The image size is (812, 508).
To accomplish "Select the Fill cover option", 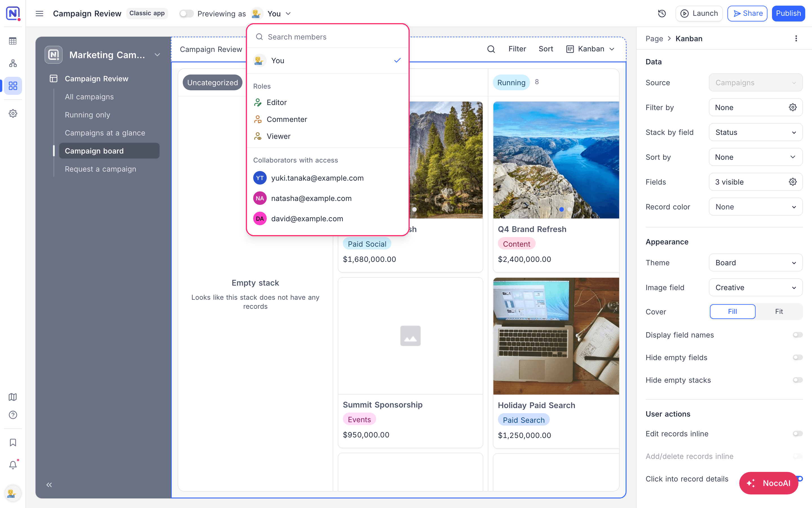I will pos(732,312).
